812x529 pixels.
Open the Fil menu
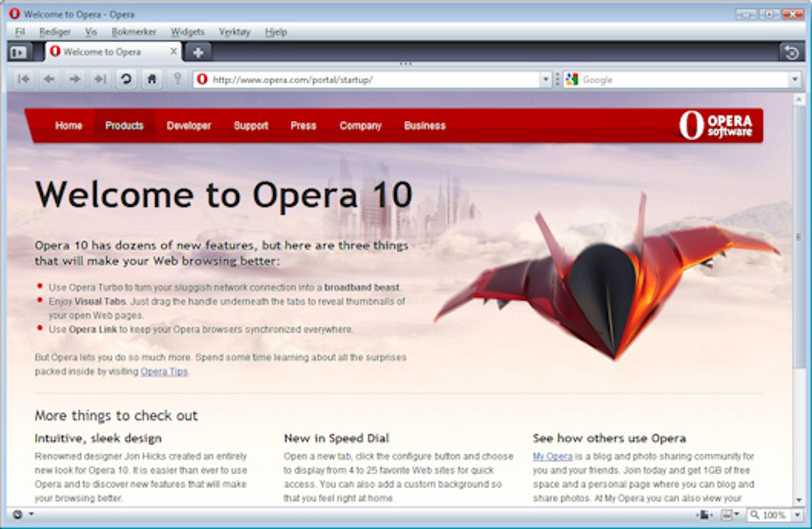click(20, 32)
